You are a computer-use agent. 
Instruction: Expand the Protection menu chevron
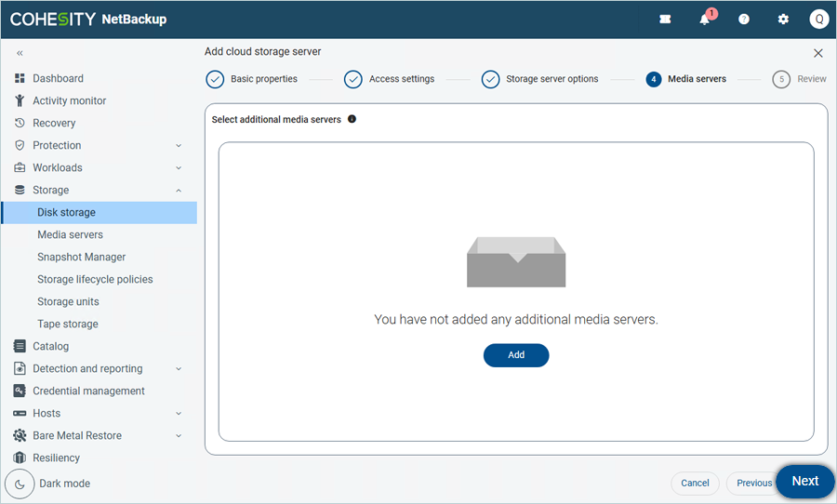(179, 145)
